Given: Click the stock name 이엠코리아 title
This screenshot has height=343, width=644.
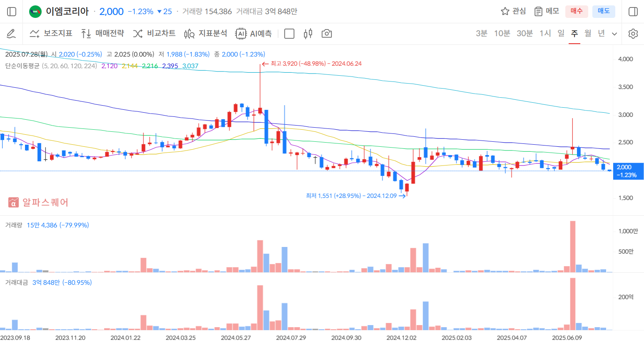Looking at the screenshot, I should tap(67, 11).
